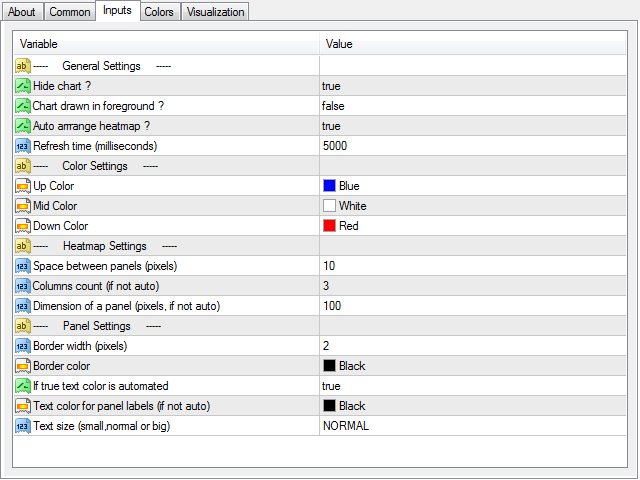Select the Panel Settings header text
The width and height of the screenshot is (640, 480).
[97, 326]
